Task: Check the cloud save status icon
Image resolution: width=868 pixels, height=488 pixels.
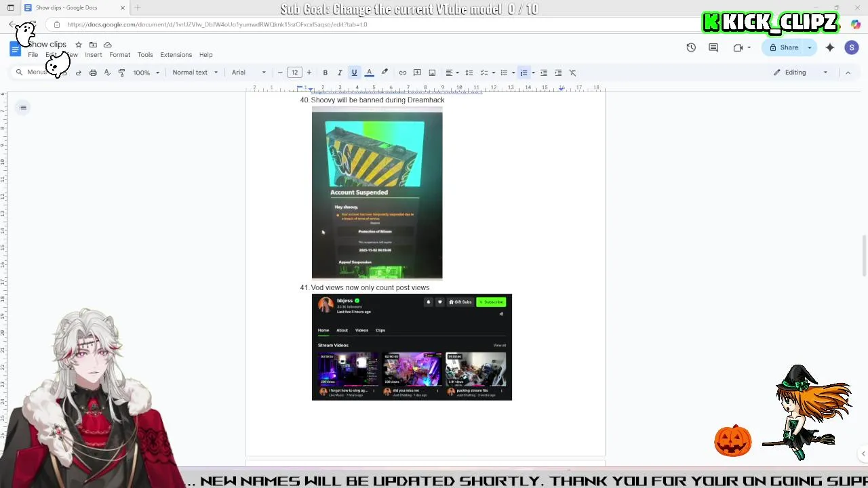Action: (107, 45)
